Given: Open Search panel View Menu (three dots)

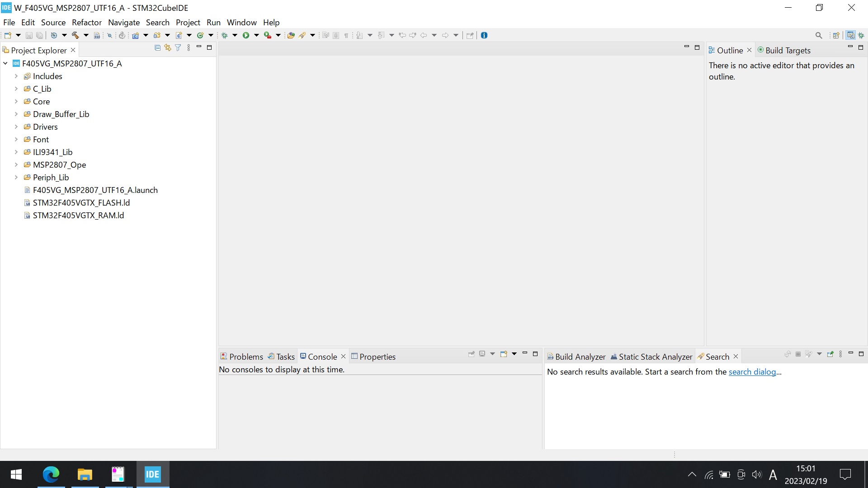Looking at the screenshot, I should click(840, 354).
